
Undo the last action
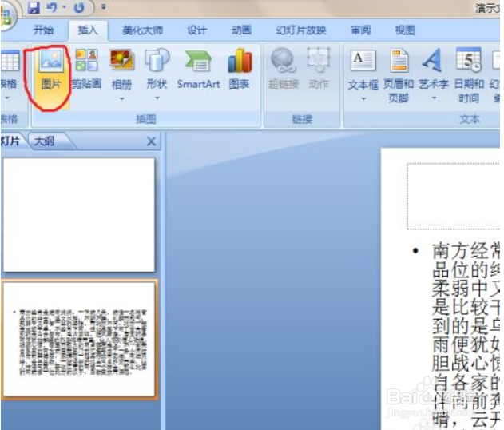[52, 7]
